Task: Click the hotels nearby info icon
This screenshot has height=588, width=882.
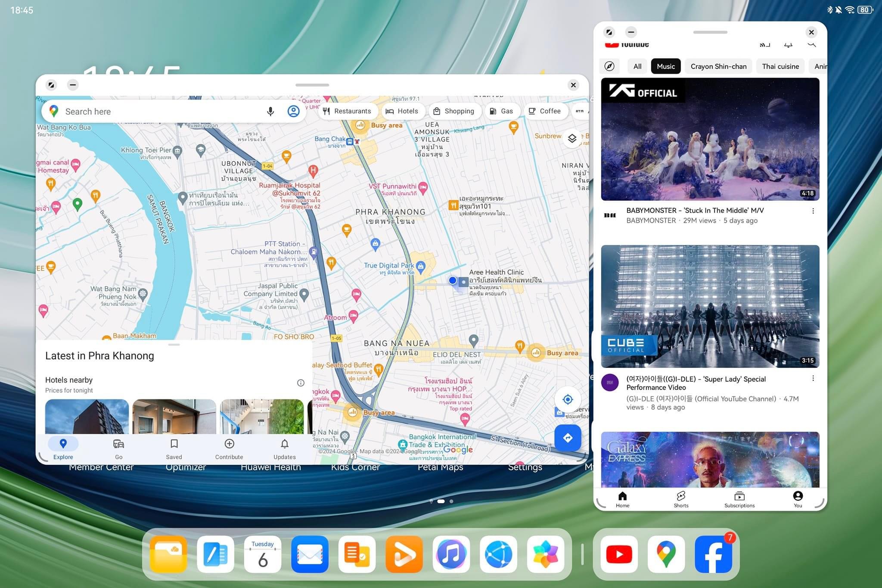Action: tap(301, 383)
